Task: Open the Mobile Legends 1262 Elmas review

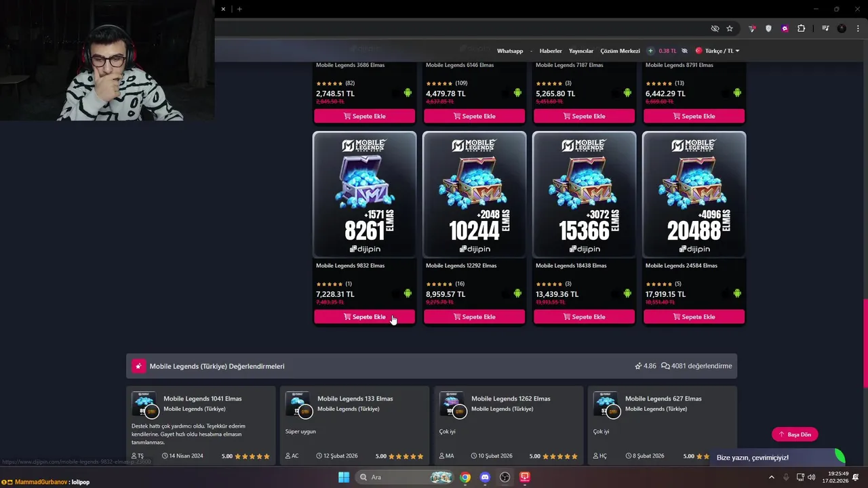Action: click(x=509, y=425)
